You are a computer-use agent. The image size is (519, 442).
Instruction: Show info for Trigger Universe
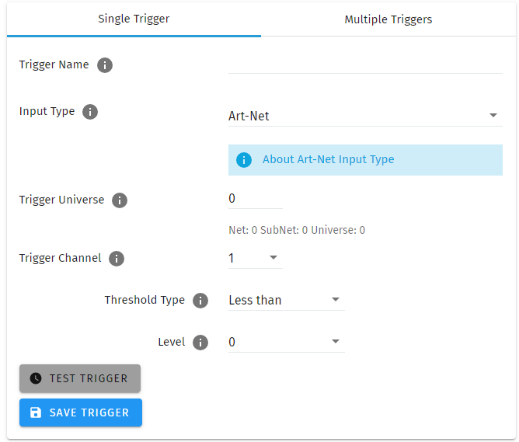point(120,200)
